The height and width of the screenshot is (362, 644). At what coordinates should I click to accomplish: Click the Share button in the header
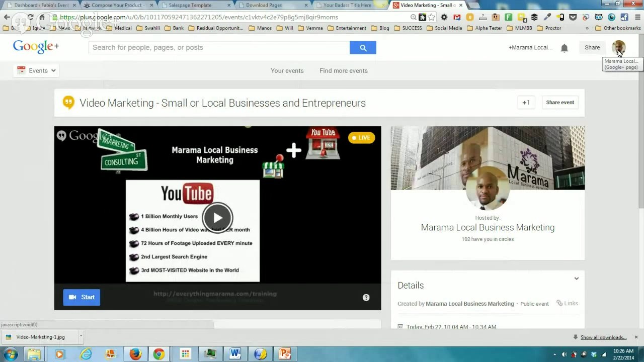coord(592,47)
